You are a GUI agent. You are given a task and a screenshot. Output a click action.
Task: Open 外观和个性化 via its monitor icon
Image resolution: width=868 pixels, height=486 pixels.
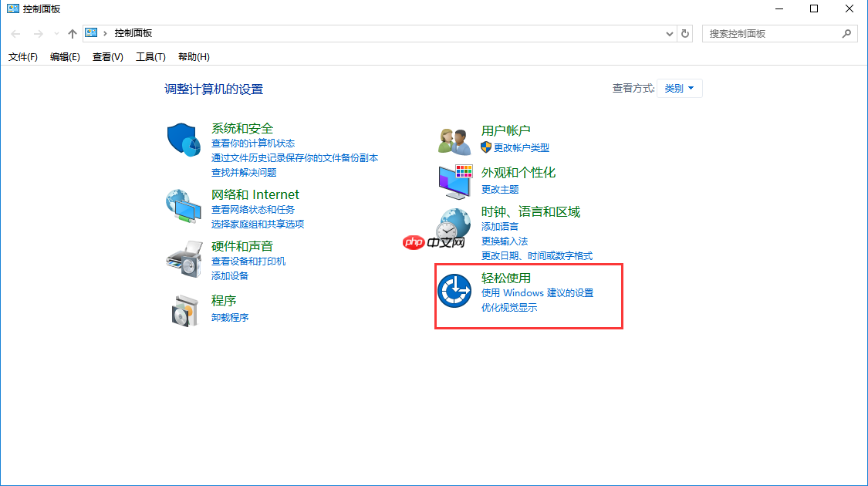coord(454,181)
